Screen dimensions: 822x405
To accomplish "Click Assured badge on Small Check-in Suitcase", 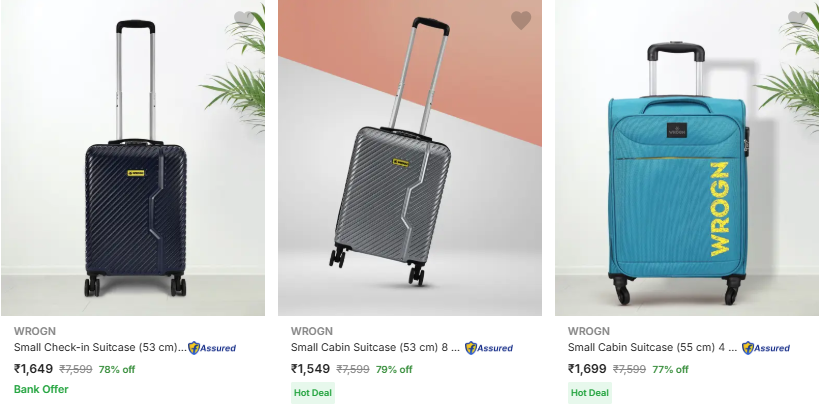I will tap(212, 348).
